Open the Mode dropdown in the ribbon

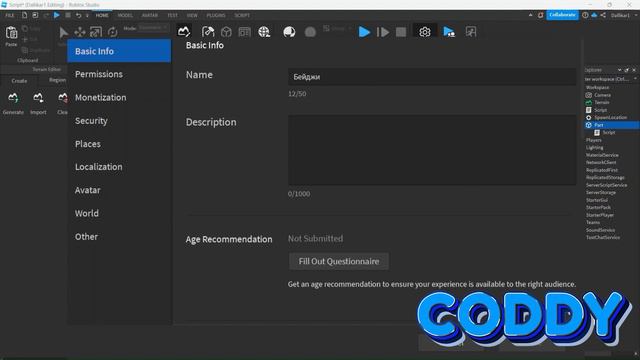click(x=153, y=28)
